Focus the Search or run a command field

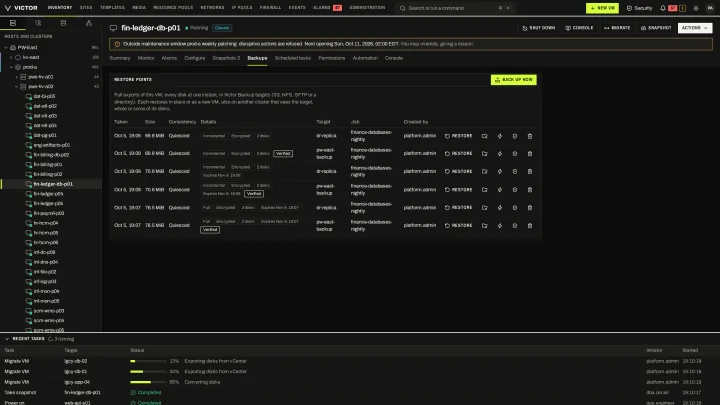point(455,8)
